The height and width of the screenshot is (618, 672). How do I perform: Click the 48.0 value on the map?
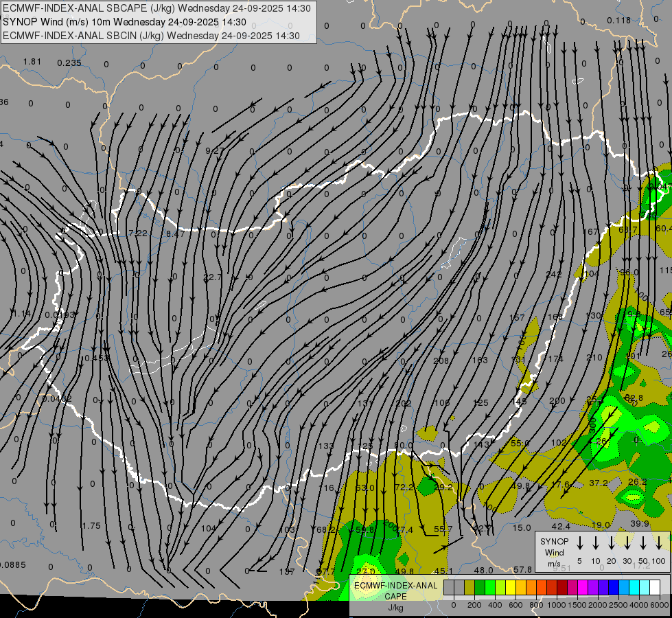484,570
